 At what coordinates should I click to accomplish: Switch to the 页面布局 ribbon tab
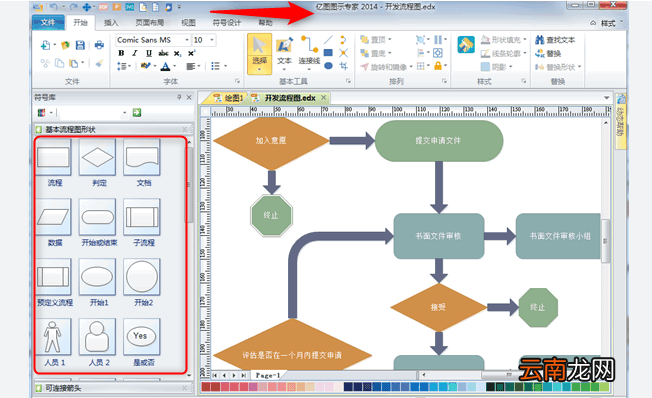(150, 22)
